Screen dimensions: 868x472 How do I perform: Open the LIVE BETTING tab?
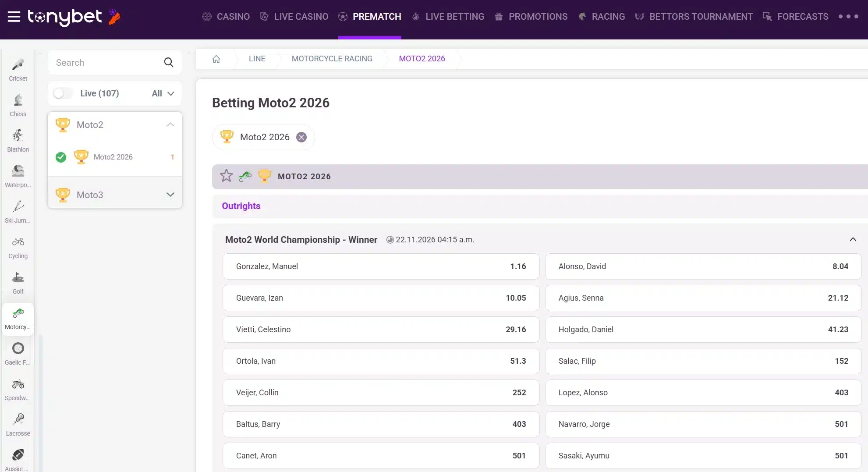pos(448,17)
